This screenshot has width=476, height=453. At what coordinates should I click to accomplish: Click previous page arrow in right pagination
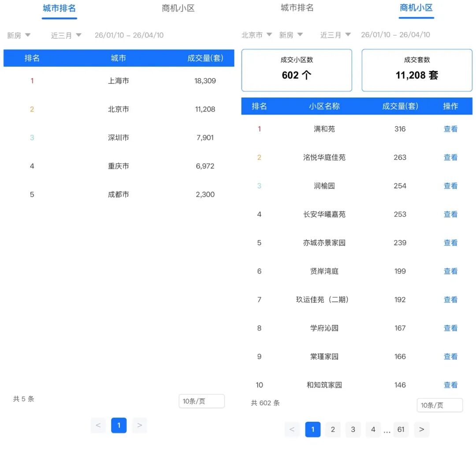coord(292,430)
